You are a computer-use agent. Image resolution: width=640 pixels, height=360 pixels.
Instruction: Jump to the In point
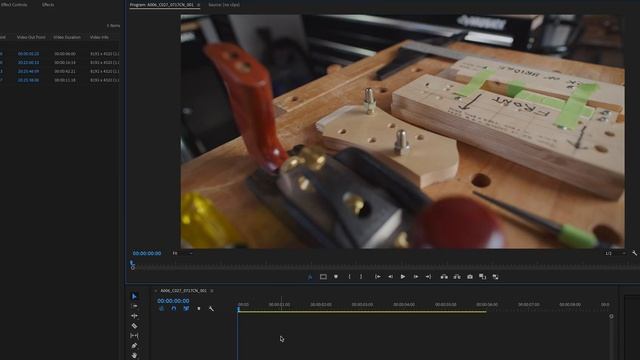point(378,277)
